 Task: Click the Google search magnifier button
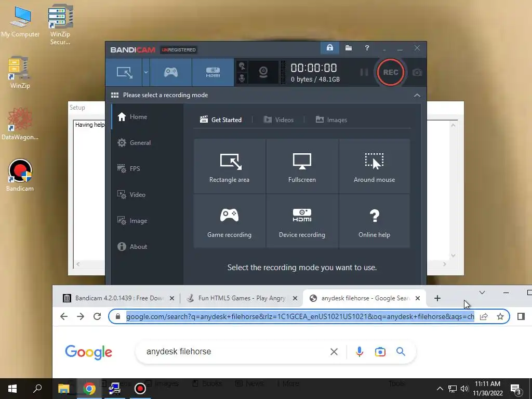tap(401, 352)
